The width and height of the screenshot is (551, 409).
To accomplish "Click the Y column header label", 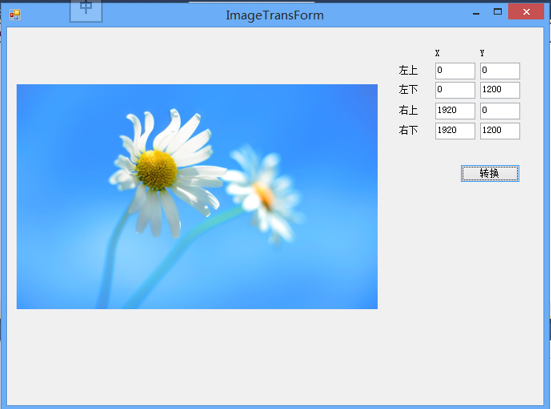I will pyautogui.click(x=482, y=53).
